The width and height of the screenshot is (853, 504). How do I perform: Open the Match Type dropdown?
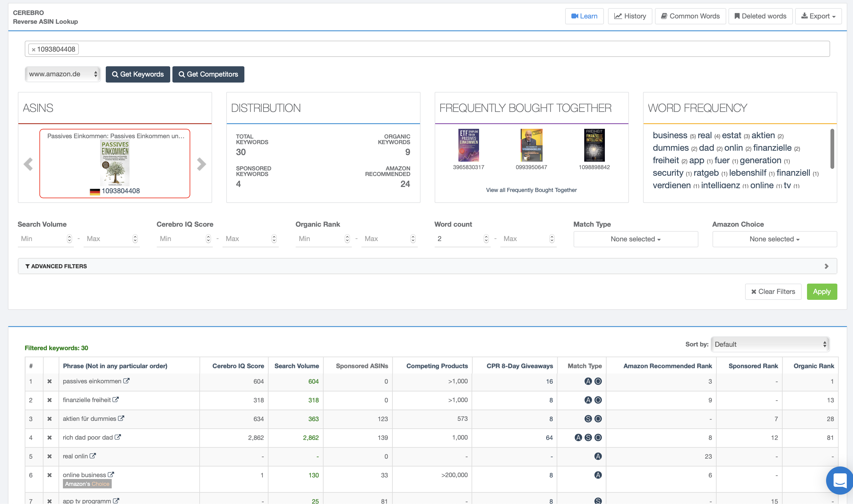(x=636, y=239)
